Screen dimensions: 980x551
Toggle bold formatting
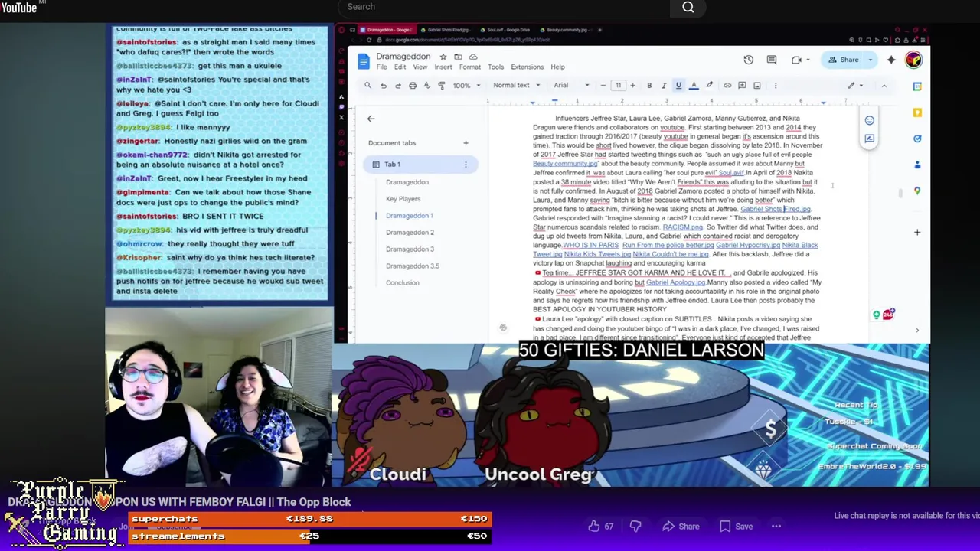[649, 86]
